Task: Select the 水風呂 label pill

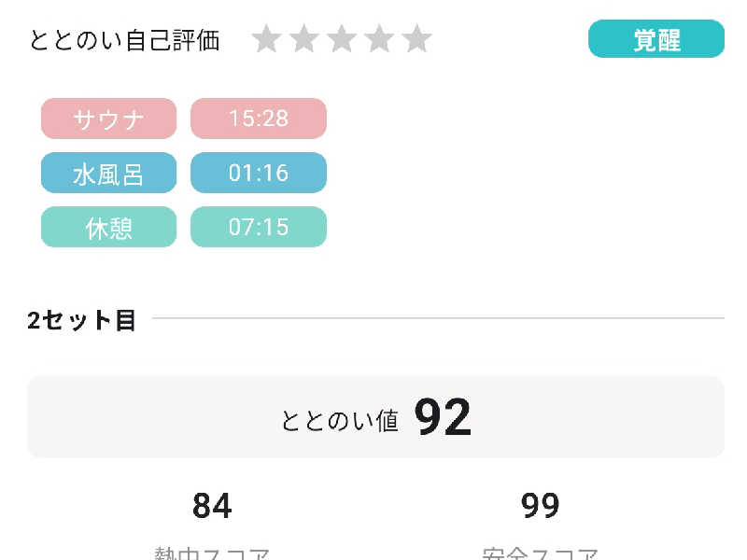Action: point(108,173)
